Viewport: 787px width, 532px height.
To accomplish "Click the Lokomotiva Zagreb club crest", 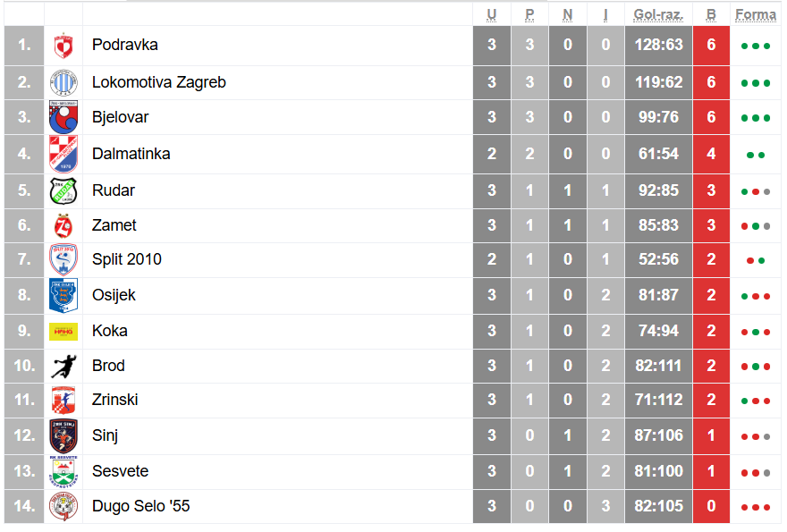I will [63, 82].
